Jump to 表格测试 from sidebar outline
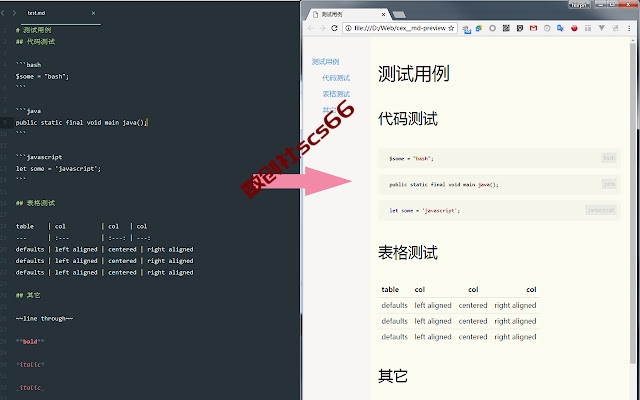640x400 pixels. click(336, 94)
